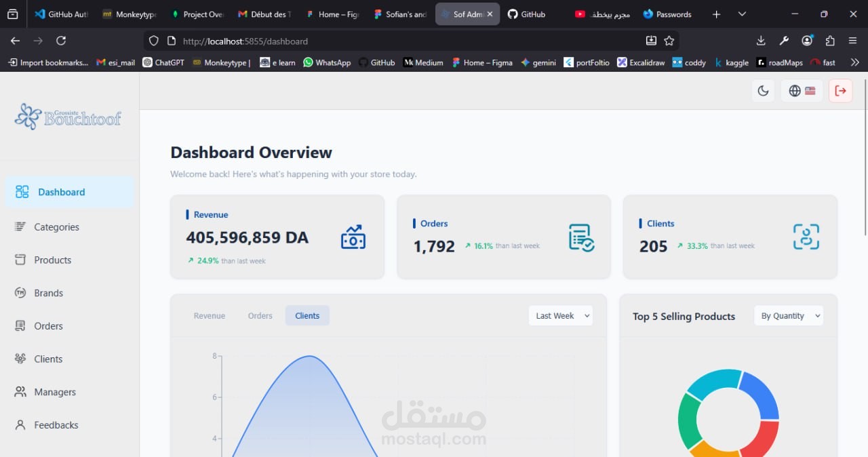
Task: Enable the Revenue view in the chart switcher
Action: pos(209,315)
